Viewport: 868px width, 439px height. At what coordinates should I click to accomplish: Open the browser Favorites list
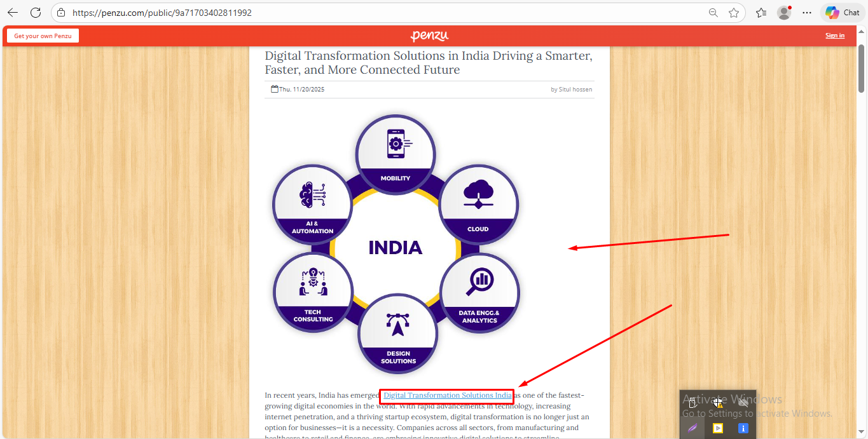click(x=761, y=13)
